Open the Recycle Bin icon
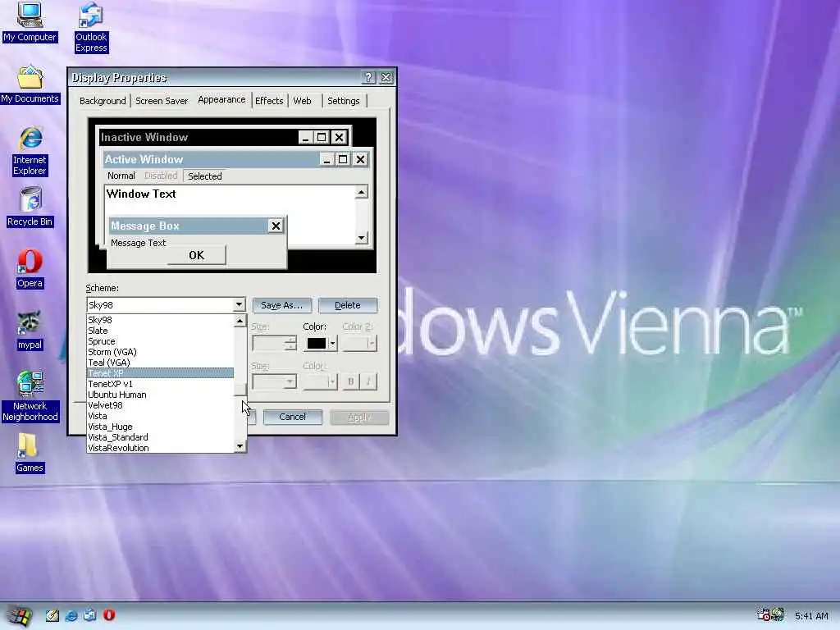The image size is (840, 630). 30,208
